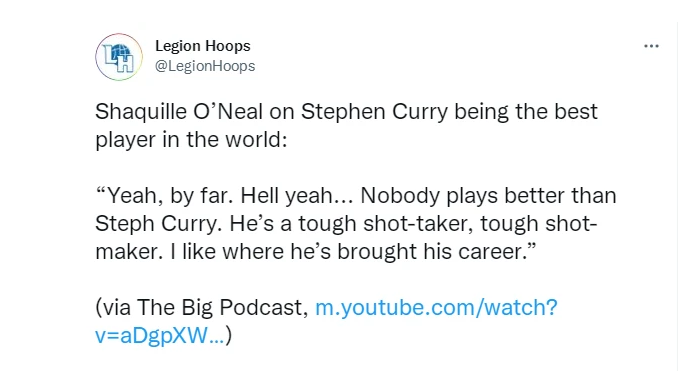The width and height of the screenshot is (687, 386).
Task: Open the Legion Hoops display name
Action: click(x=203, y=46)
